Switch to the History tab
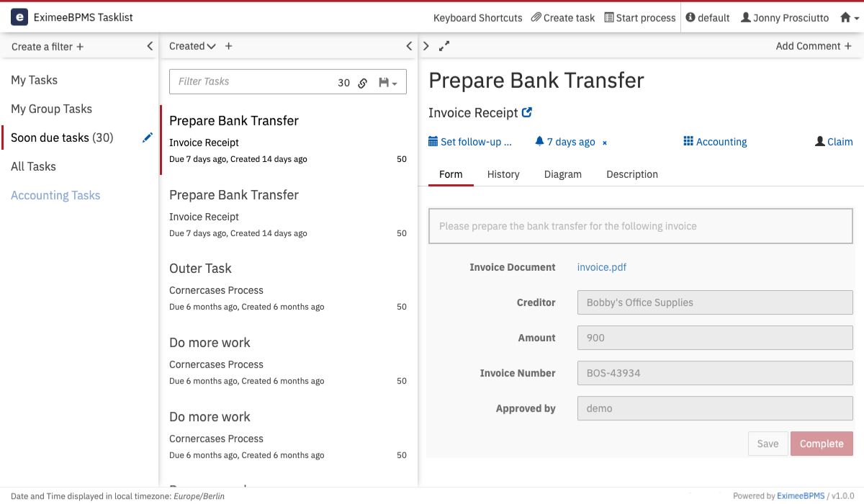 coord(503,174)
